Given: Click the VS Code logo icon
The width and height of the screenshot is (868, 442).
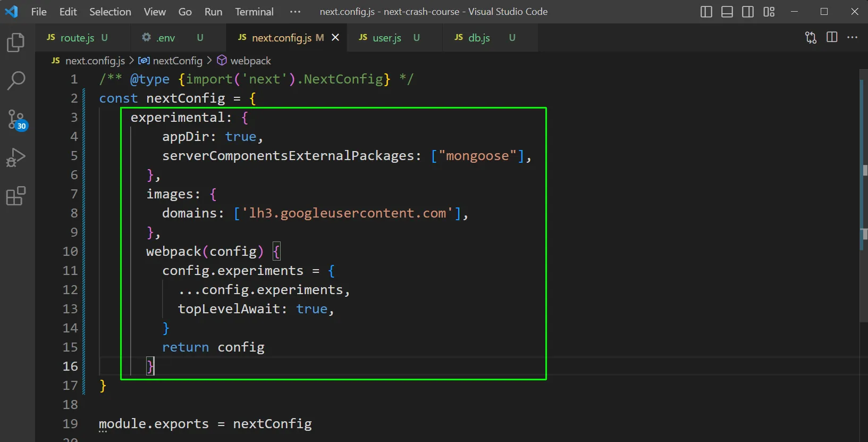Looking at the screenshot, I should pyautogui.click(x=12, y=11).
